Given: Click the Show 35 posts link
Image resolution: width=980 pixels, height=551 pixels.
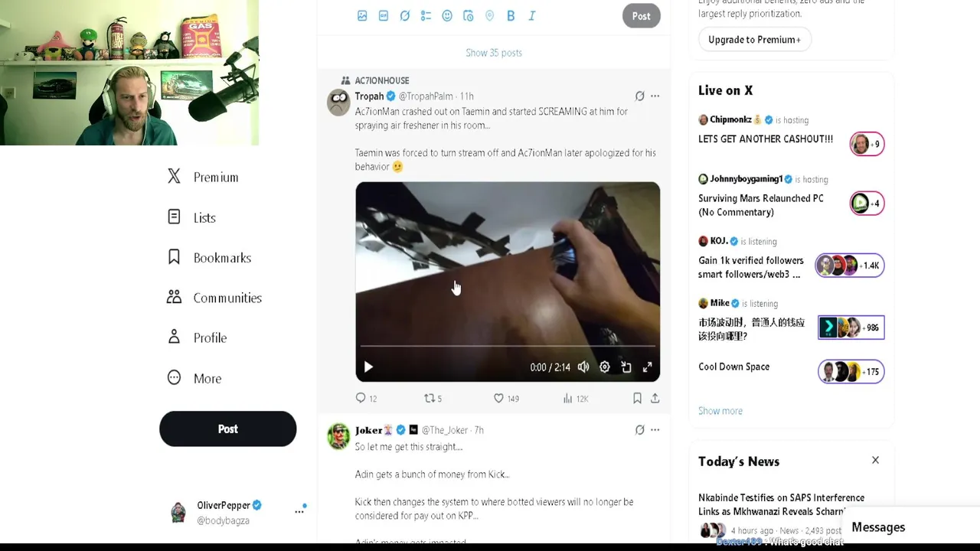Looking at the screenshot, I should click(494, 53).
